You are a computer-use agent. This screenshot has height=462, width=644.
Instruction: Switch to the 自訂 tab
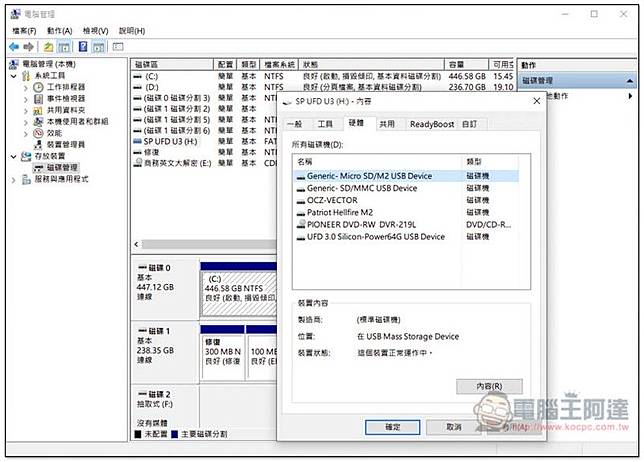tap(469, 124)
